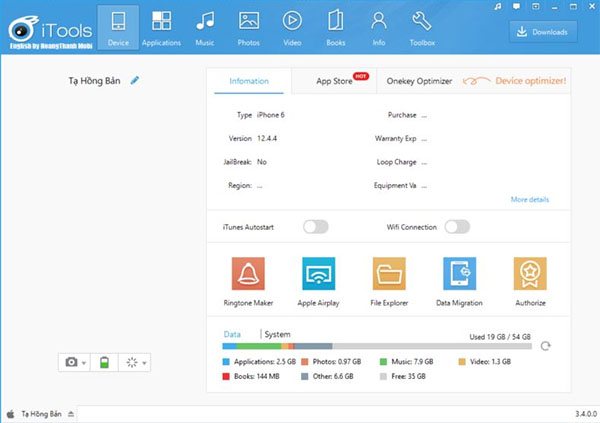Start Data Migration tool

[x=459, y=274]
